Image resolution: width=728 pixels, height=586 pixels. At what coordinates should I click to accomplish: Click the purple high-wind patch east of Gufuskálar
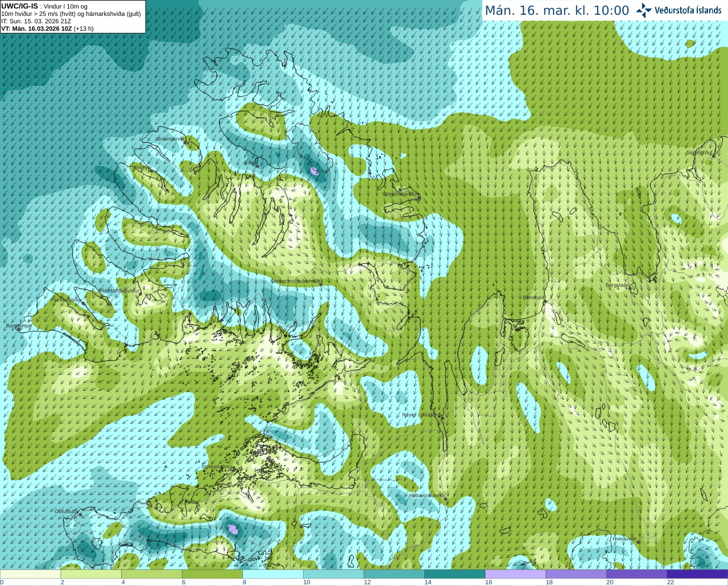click(x=233, y=530)
